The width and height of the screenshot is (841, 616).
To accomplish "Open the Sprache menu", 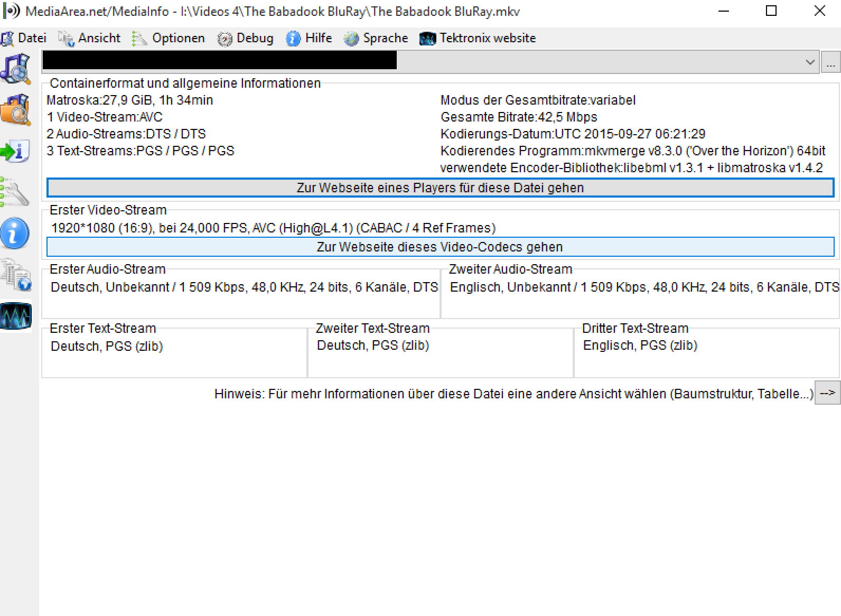I will (376, 38).
